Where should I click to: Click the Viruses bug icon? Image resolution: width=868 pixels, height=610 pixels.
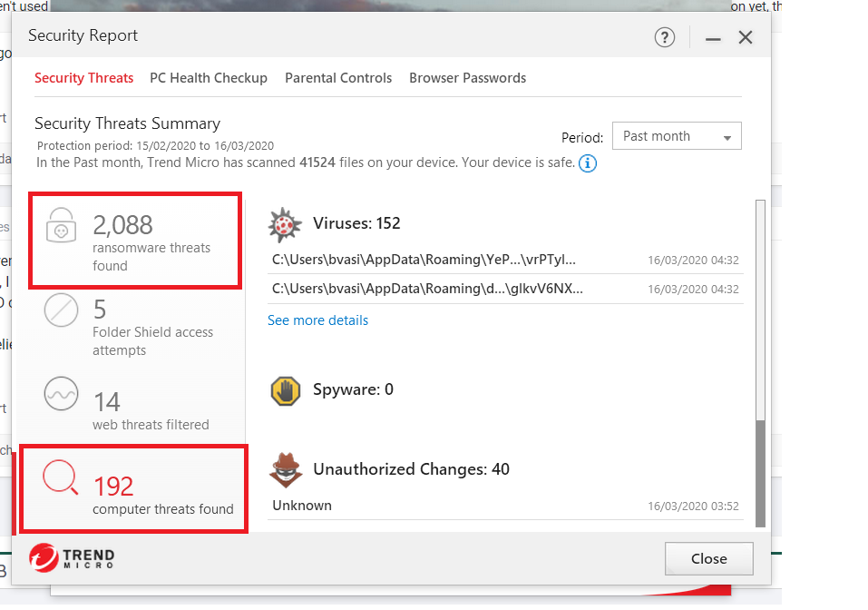pyautogui.click(x=285, y=224)
